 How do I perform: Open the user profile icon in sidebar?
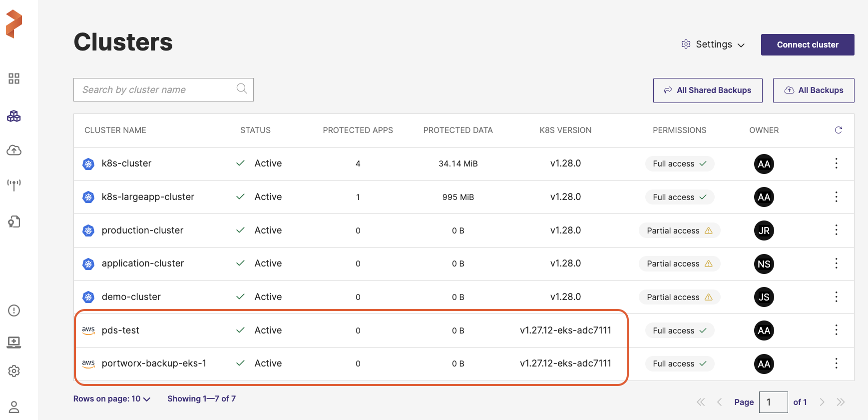[14, 407]
